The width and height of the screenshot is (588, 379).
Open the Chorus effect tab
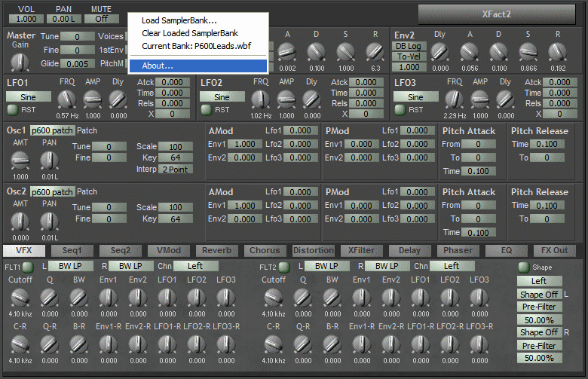point(265,250)
